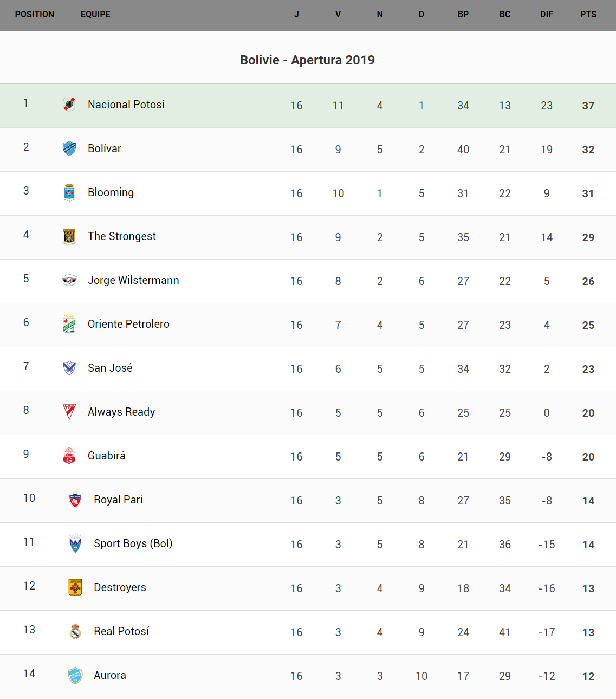Click the Sport Boys blue crest
The image size is (616, 699).
pyautogui.click(x=75, y=543)
